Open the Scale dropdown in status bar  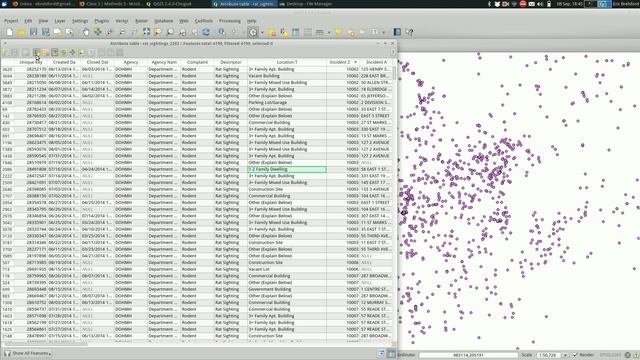tap(565, 355)
